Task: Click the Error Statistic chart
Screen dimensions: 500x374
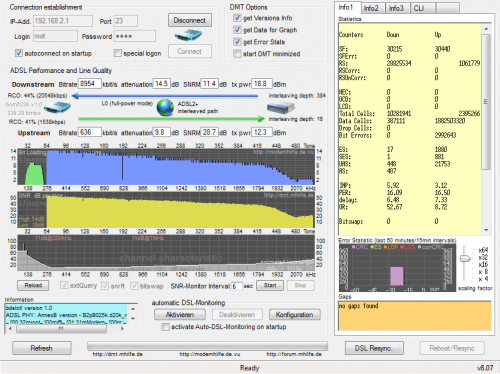Action: pyautogui.click(x=397, y=268)
